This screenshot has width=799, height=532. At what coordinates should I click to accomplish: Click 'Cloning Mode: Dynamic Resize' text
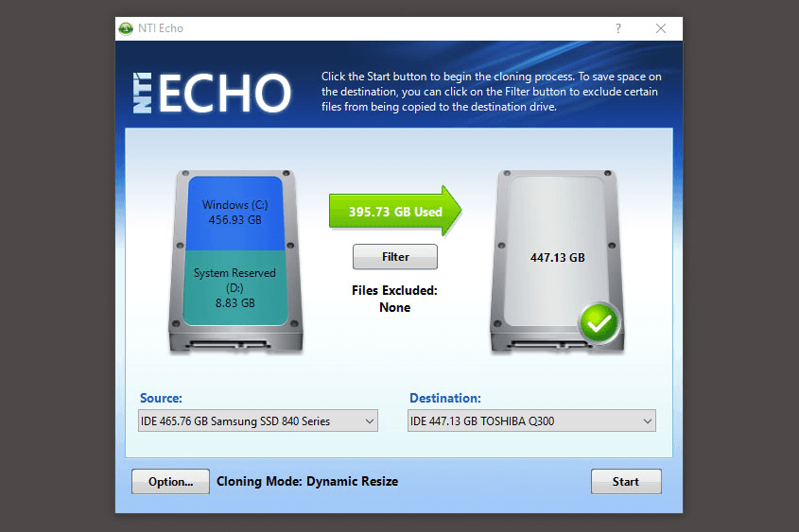(x=307, y=482)
